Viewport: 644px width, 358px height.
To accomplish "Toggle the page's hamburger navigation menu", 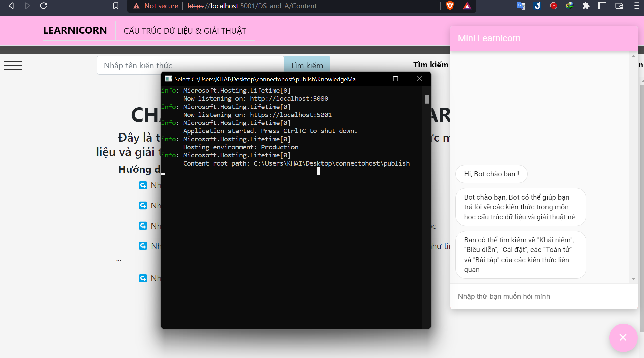I will coord(13,65).
